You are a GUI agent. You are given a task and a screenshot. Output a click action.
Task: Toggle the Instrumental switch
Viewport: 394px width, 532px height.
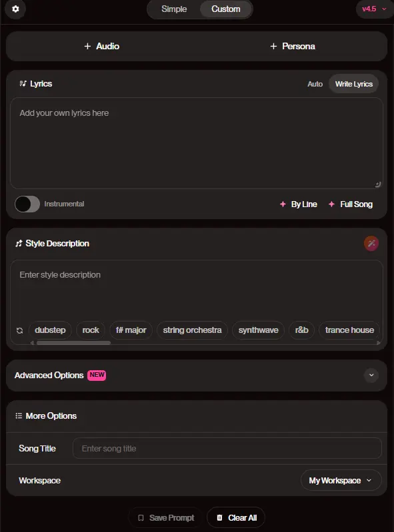[x=27, y=204]
